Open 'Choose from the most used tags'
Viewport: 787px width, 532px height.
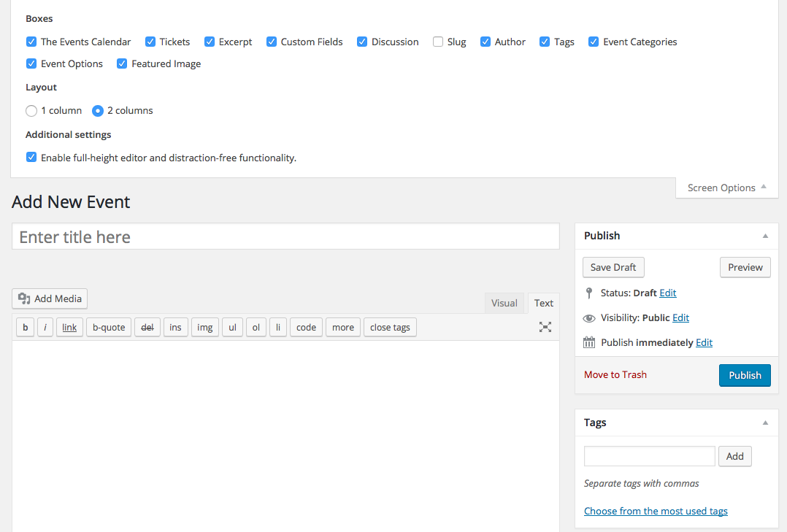tap(656, 511)
